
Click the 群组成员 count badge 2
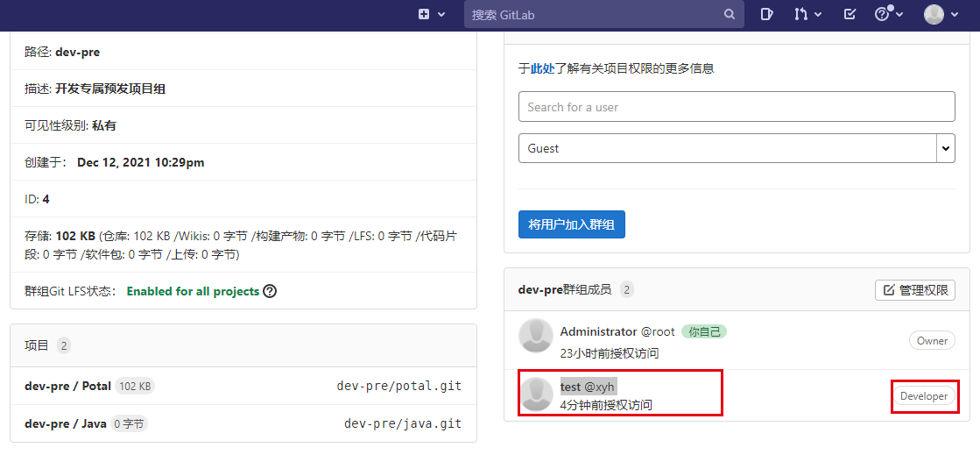(627, 289)
